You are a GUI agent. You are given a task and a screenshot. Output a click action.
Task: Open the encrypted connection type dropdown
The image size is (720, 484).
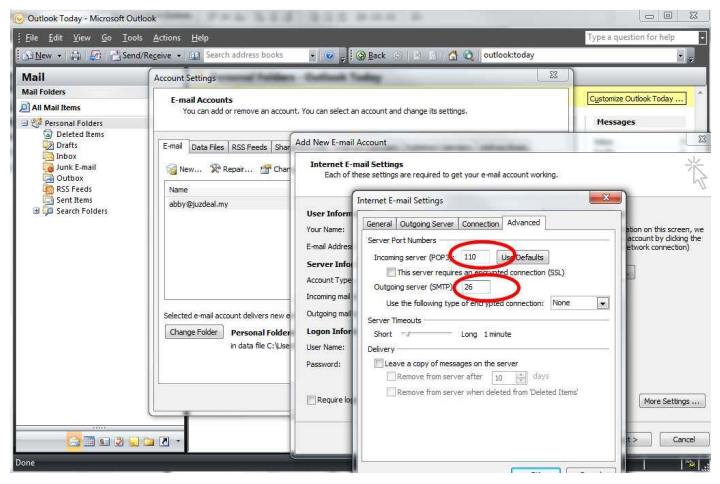[603, 303]
